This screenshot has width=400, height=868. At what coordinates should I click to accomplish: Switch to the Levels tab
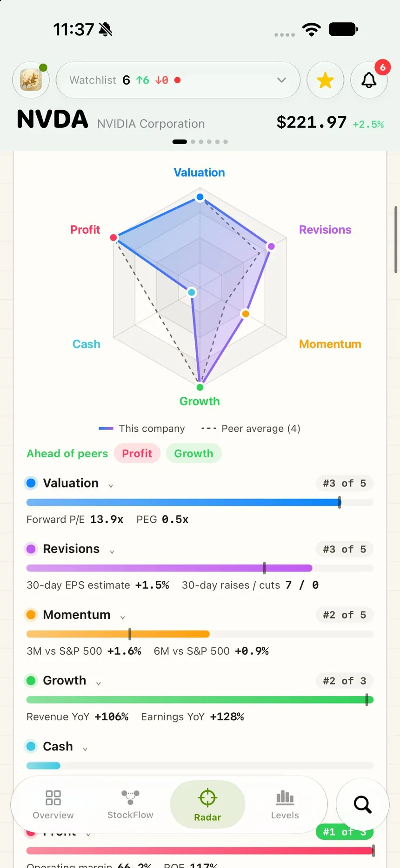point(285,804)
